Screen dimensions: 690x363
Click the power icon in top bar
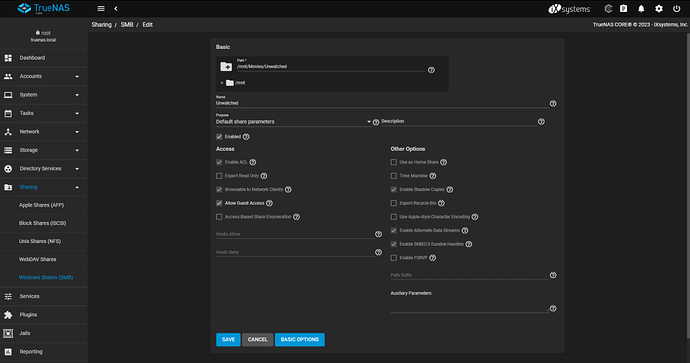coord(676,9)
